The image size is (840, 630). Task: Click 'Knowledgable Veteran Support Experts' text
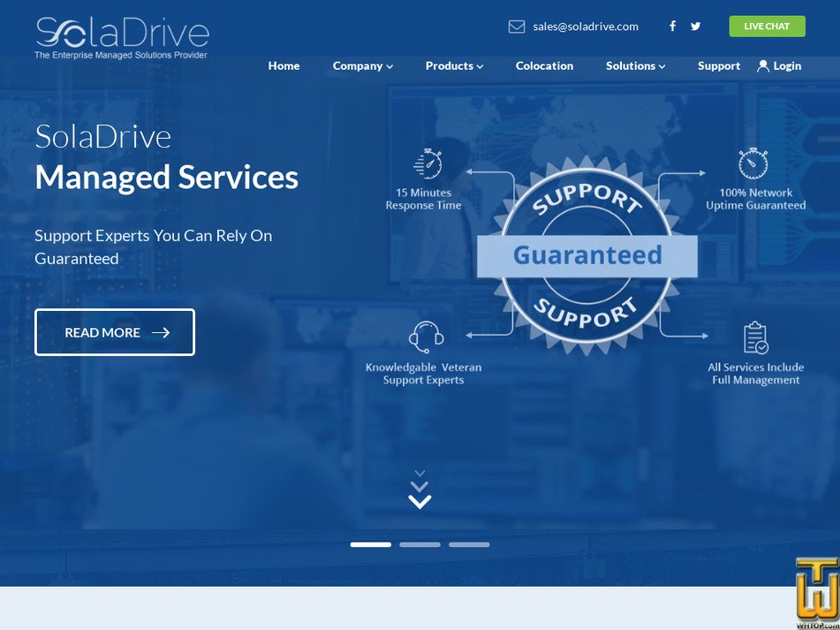tap(423, 374)
